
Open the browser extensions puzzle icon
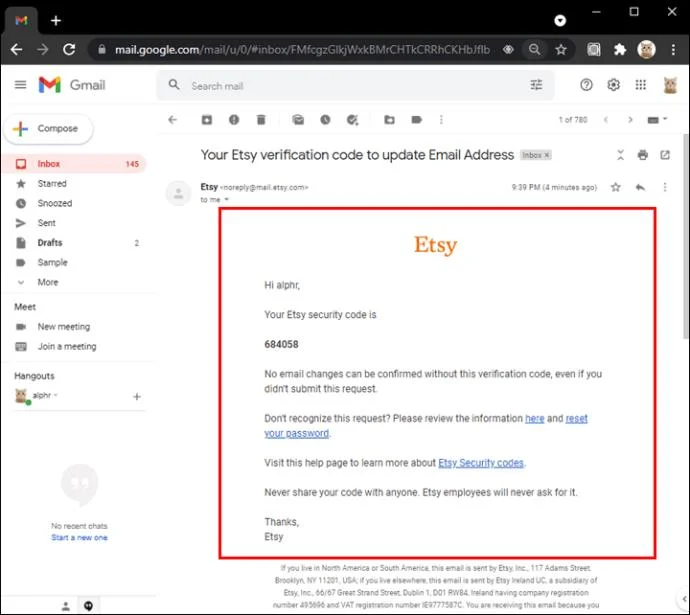620,50
